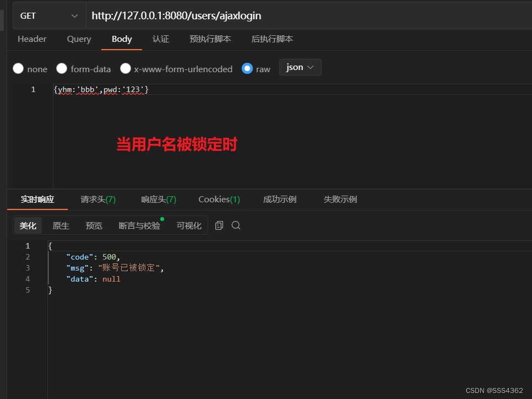Screen dimensions: 532x399
Task: Click response line number 1
Action: pyautogui.click(x=28, y=246)
